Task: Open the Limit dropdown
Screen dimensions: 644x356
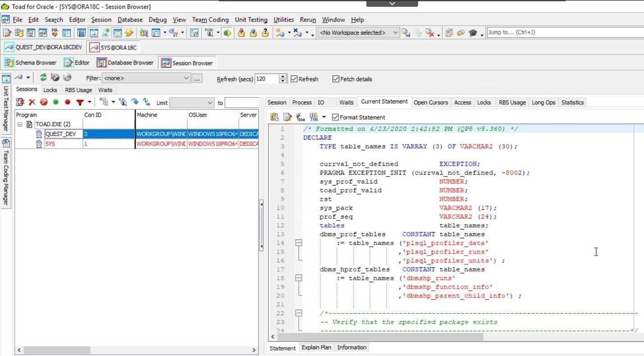Action: [210, 103]
